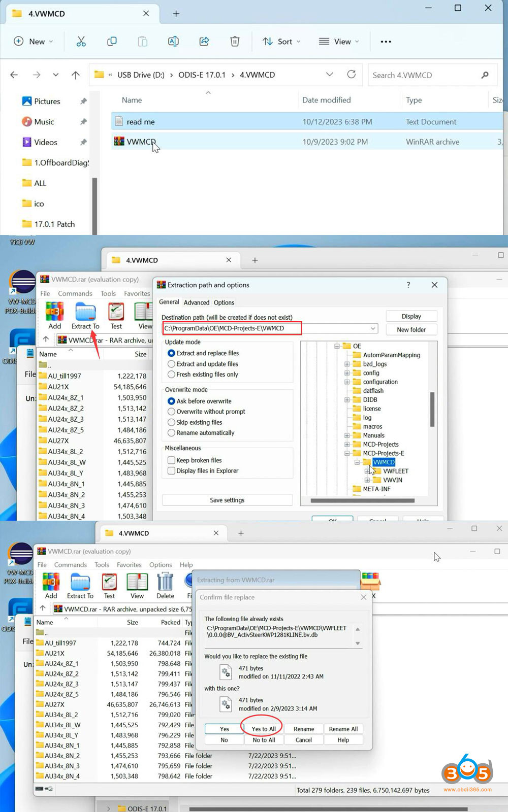Click WinRAR up-level arrow beside 'unpacked size' address
508x812 pixels.
[x=43, y=608]
